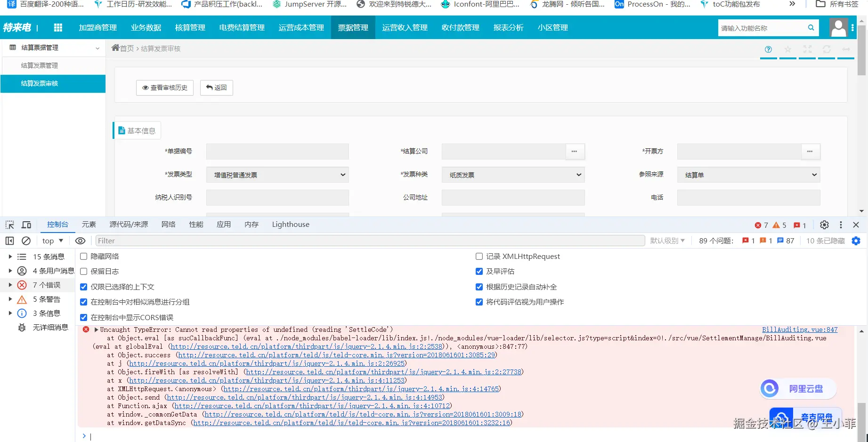Open DevTools settings gear icon
Screen dimensions: 868x442
(824, 225)
